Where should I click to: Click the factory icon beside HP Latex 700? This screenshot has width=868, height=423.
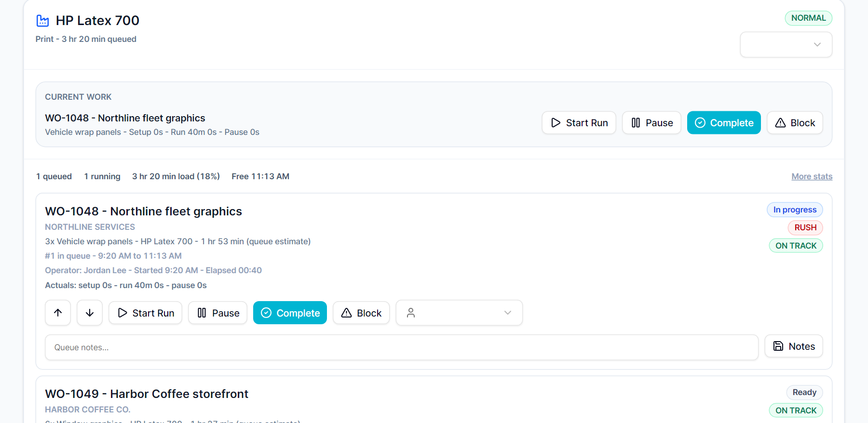pyautogui.click(x=42, y=21)
